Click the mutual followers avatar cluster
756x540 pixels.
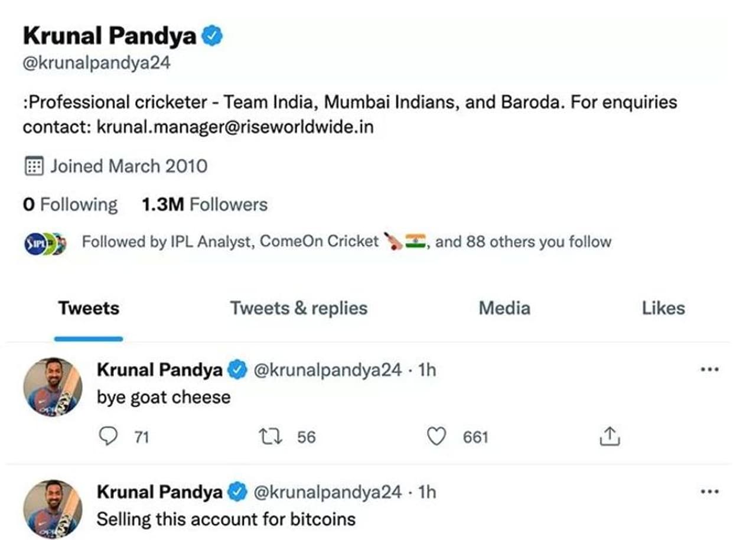point(45,243)
